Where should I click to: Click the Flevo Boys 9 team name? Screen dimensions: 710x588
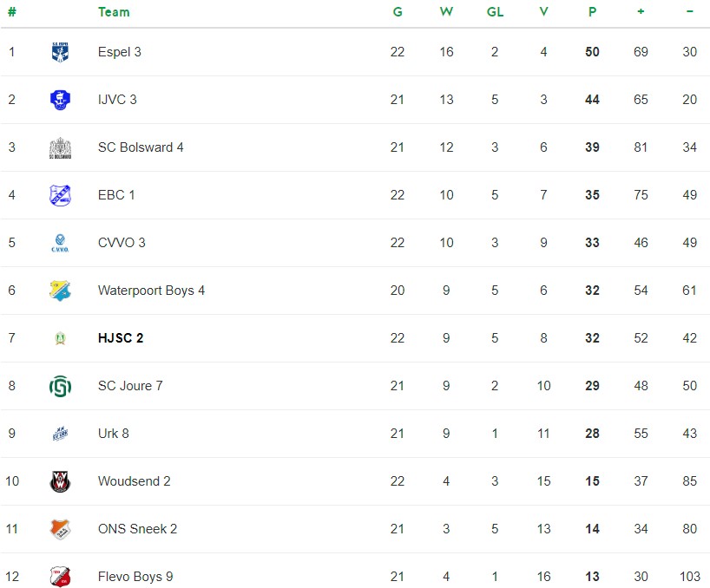point(135,577)
